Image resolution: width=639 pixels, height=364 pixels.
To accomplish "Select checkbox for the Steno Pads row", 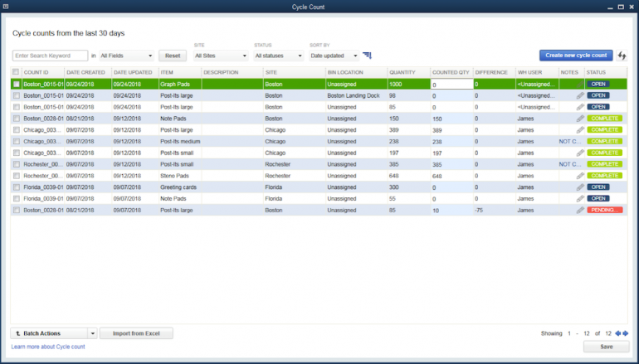I will tap(16, 176).
